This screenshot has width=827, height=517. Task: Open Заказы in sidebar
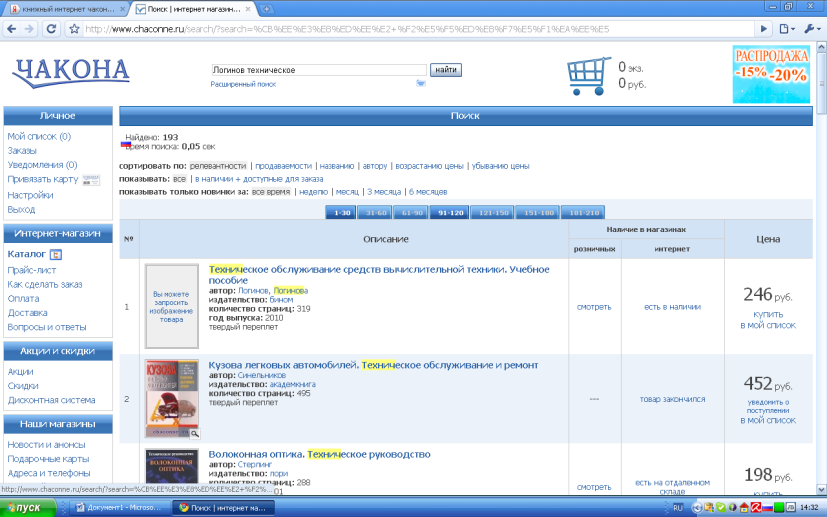coord(22,151)
